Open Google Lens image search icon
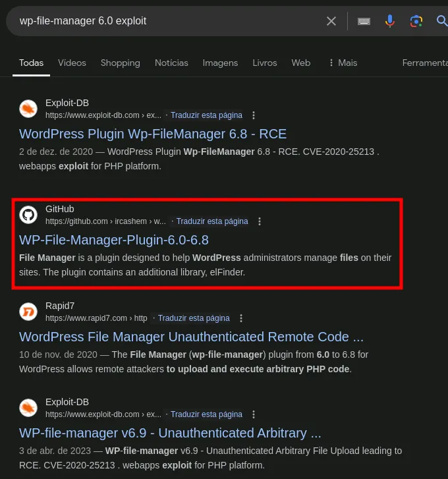 416,21
